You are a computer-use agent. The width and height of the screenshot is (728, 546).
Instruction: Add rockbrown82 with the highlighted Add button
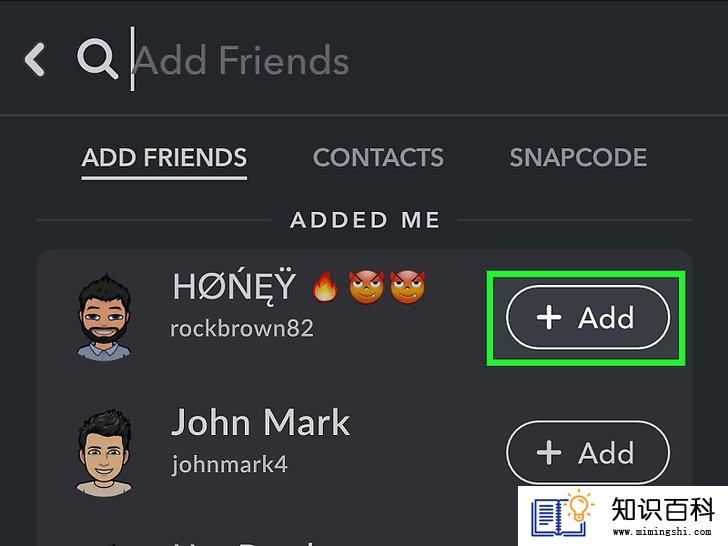(x=587, y=318)
